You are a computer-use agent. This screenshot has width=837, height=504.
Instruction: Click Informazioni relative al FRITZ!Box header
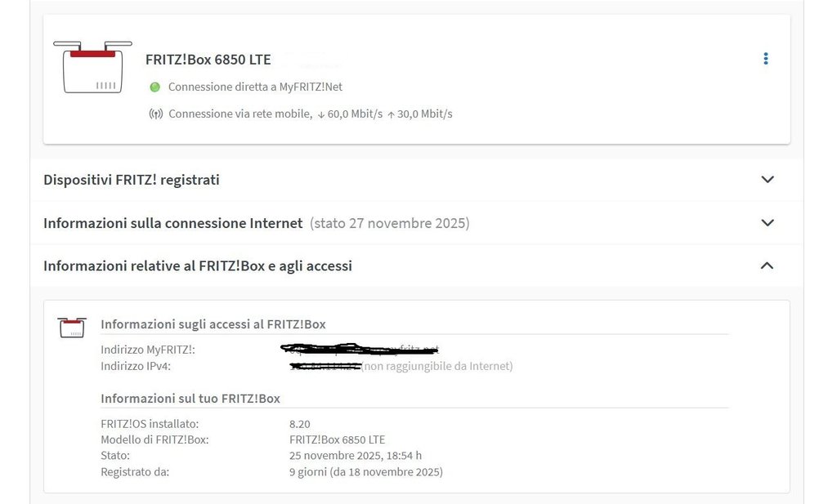[x=198, y=265]
